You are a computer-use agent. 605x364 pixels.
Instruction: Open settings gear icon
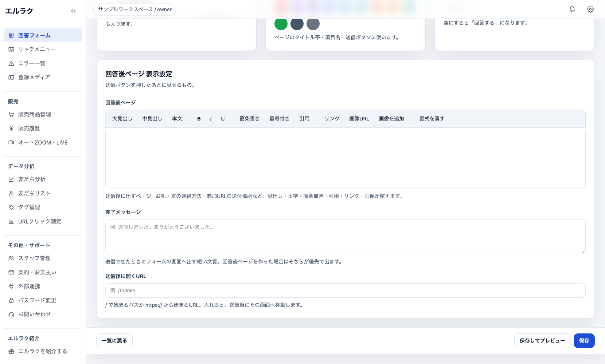pyautogui.click(x=590, y=9)
